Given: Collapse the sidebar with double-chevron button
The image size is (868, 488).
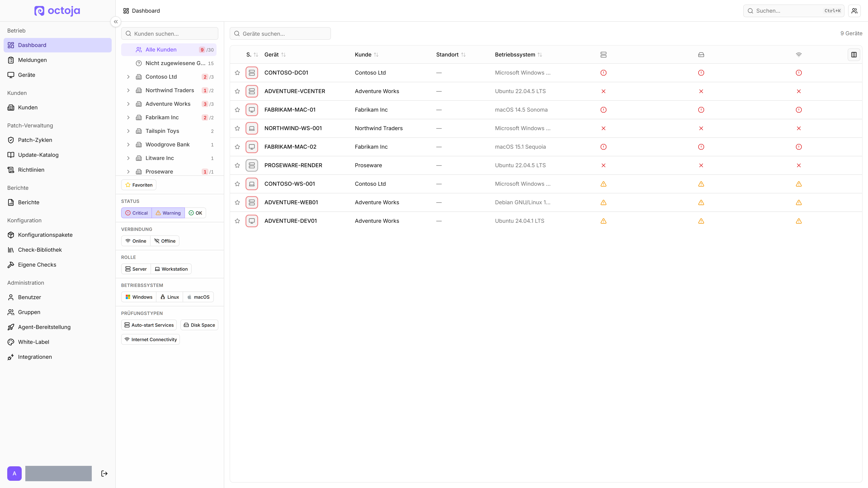Looking at the screenshot, I should (x=116, y=21).
